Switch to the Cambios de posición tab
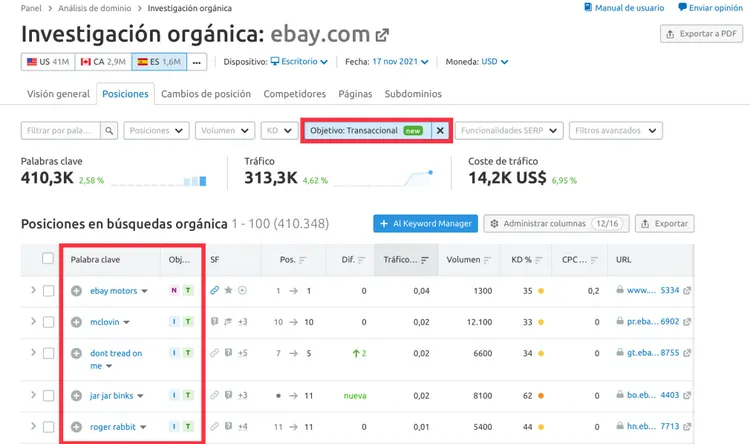The width and height of the screenshot is (750, 444). pos(206,94)
